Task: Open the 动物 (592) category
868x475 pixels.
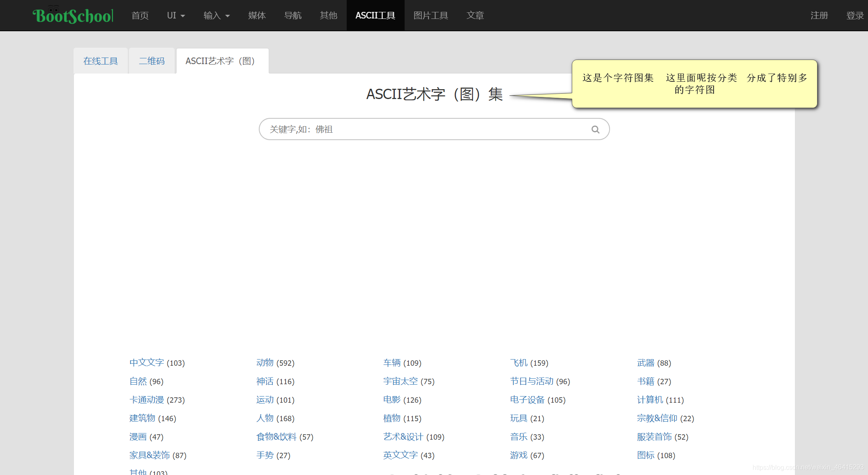Action: coord(265,362)
